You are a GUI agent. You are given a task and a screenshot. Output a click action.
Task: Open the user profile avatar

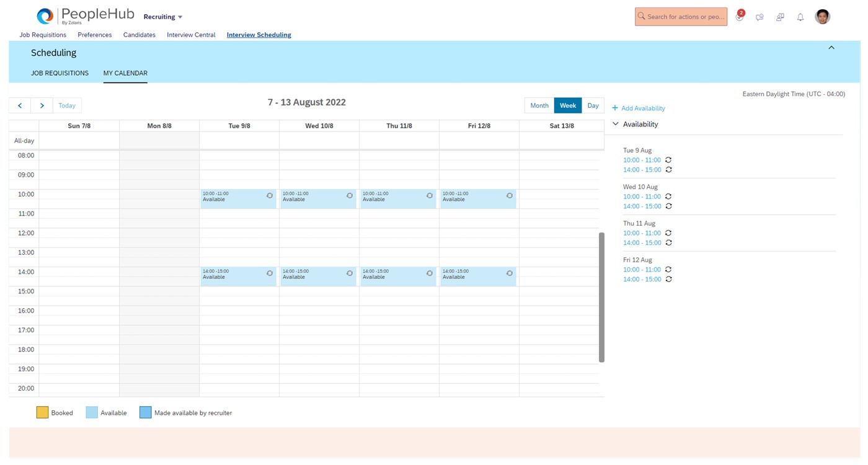click(x=822, y=17)
